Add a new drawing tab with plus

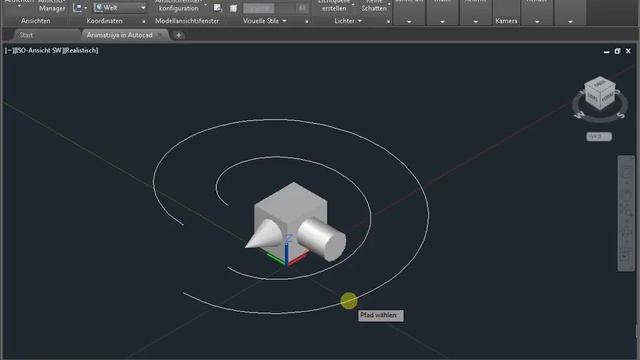point(179,36)
